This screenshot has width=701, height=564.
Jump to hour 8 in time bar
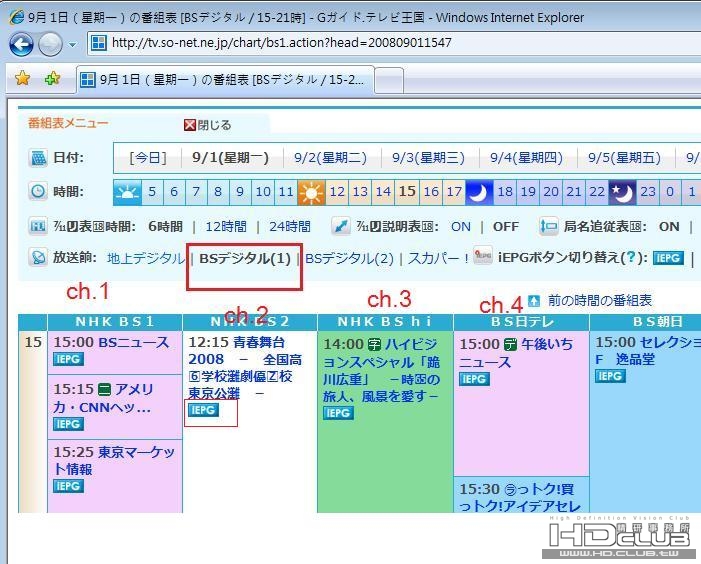[x=218, y=193]
